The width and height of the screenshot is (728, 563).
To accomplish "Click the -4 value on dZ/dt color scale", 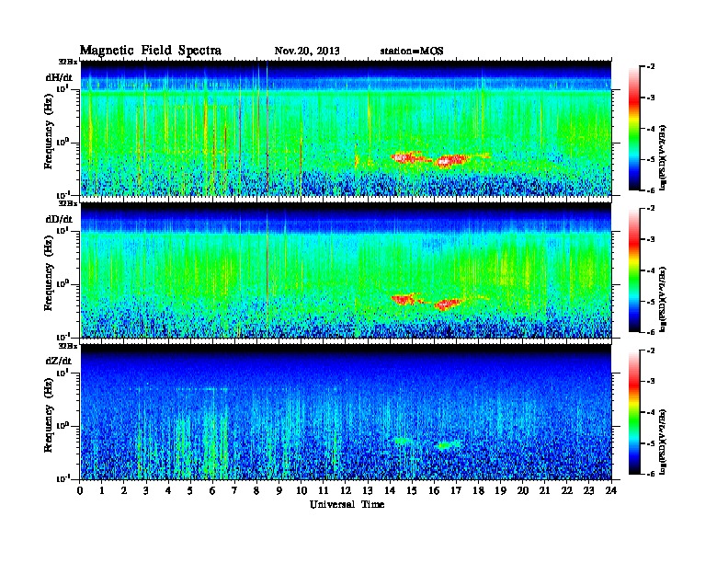I will click(651, 412).
